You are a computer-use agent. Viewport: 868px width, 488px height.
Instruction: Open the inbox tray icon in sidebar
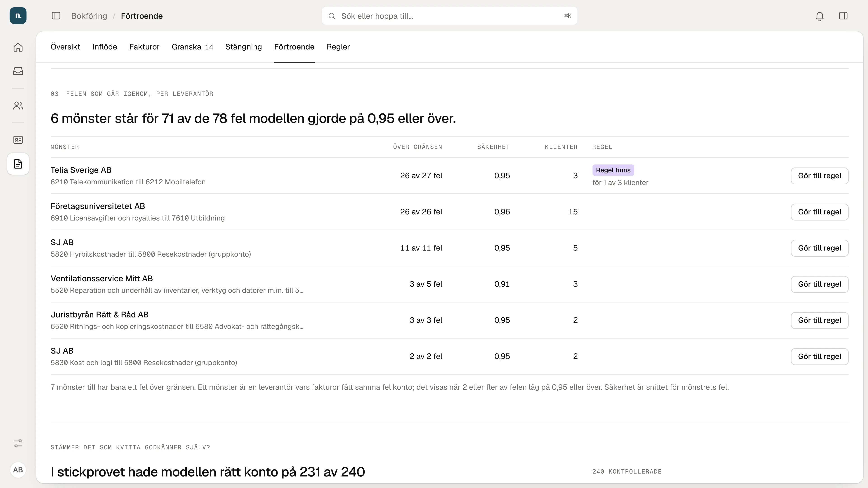[x=18, y=71]
